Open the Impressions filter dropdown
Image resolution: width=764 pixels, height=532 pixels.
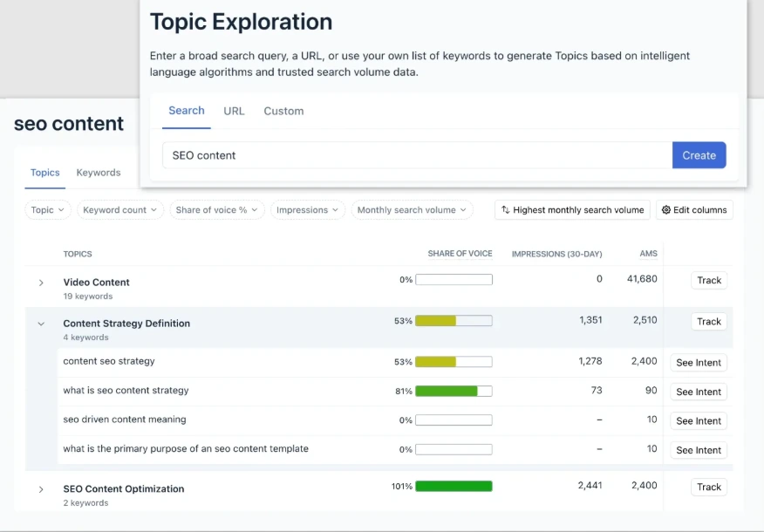308,210
